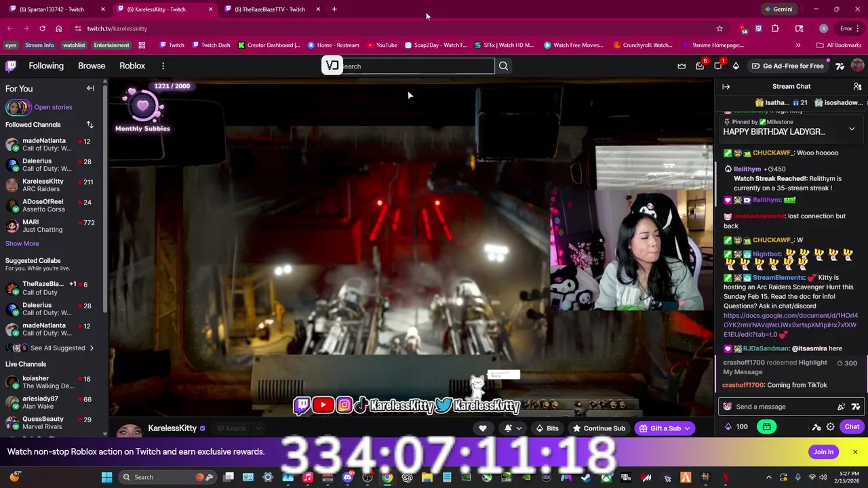Open emote picker in chat box

pos(856,407)
